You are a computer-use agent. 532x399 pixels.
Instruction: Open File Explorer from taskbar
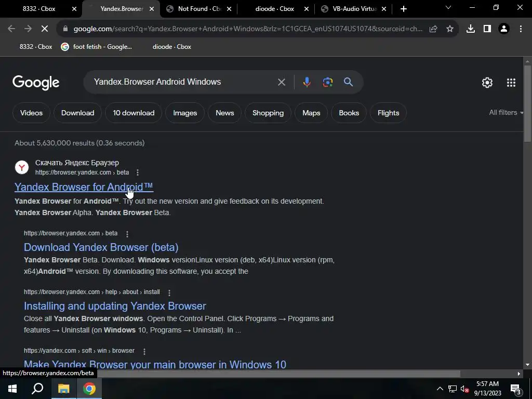point(63,389)
